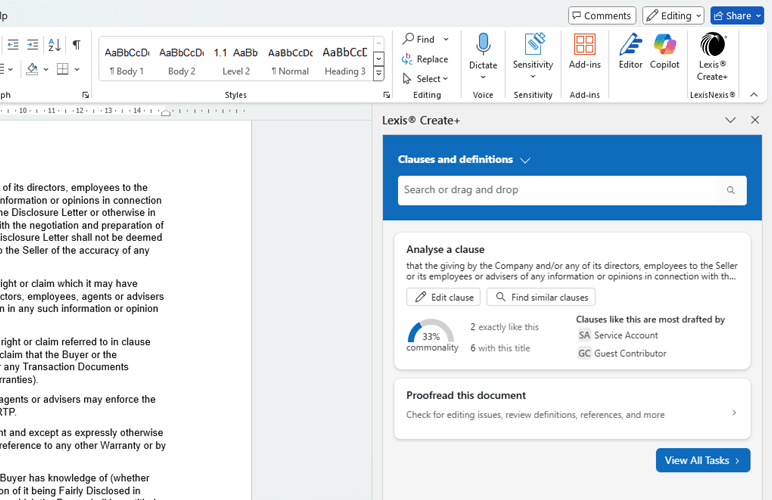Apply the Heading 3 style

(344, 58)
